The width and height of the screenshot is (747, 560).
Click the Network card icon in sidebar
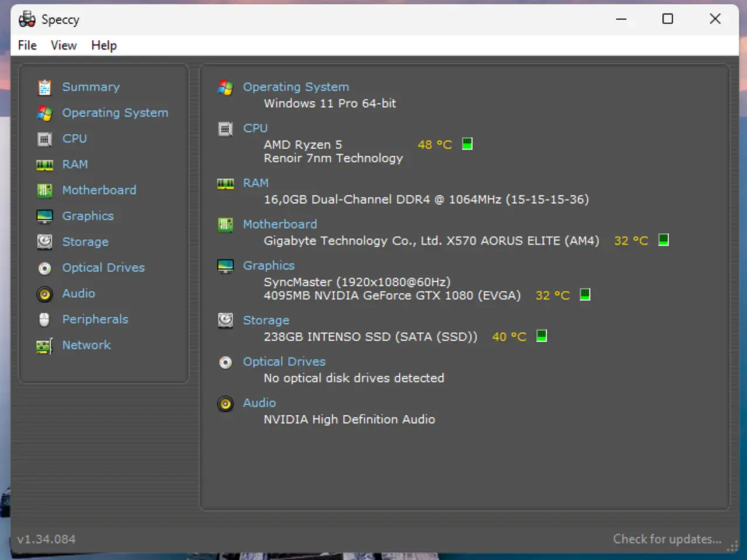click(45, 346)
